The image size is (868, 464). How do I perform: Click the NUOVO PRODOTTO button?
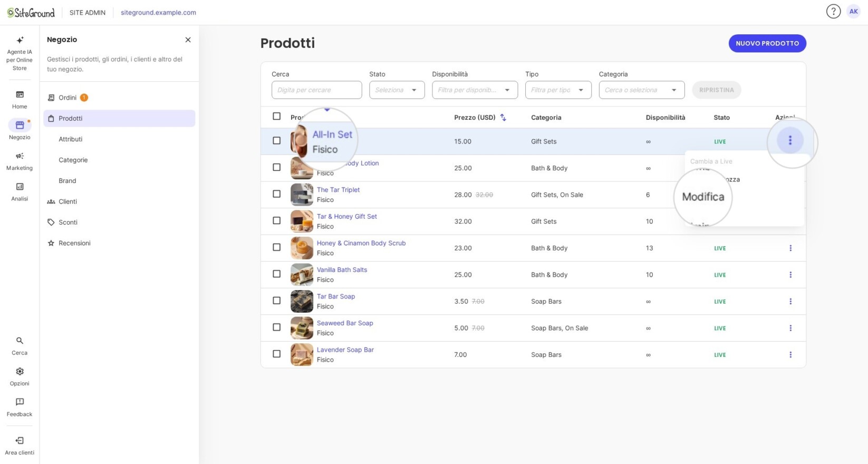(767, 43)
